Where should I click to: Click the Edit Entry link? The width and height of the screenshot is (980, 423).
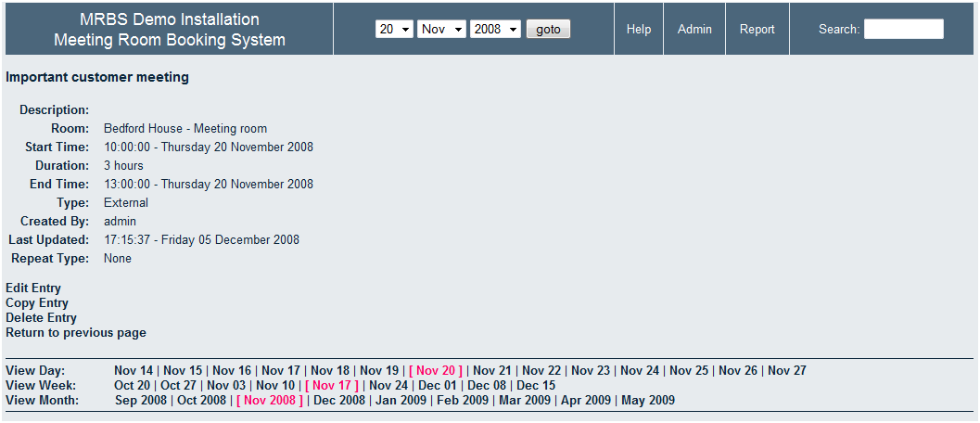point(33,288)
